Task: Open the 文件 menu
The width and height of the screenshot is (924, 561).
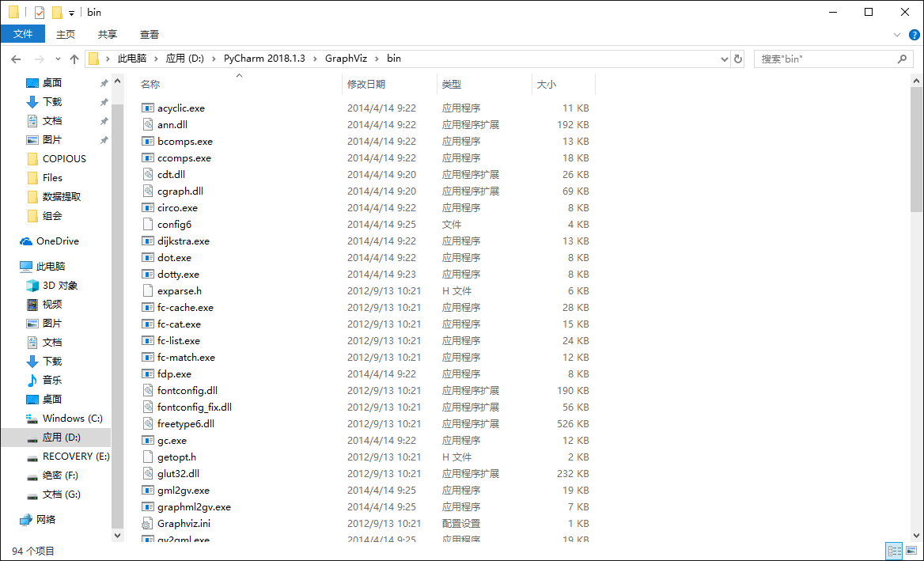Action: point(23,34)
